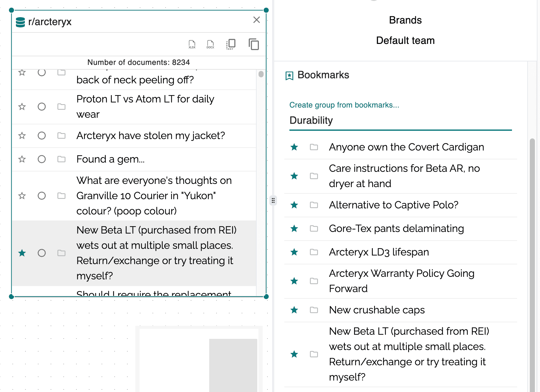Export documents as XLSX file
The height and width of the screenshot is (392, 540).
192,44
